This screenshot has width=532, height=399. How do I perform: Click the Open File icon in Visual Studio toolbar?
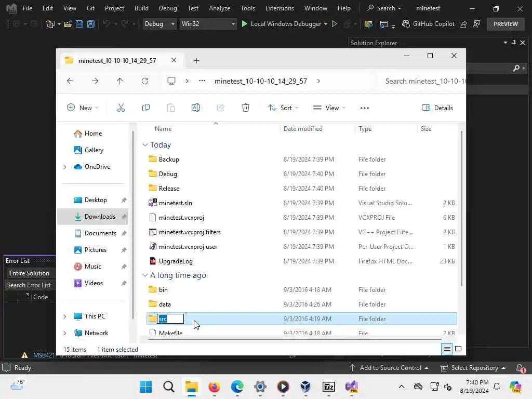click(68, 24)
